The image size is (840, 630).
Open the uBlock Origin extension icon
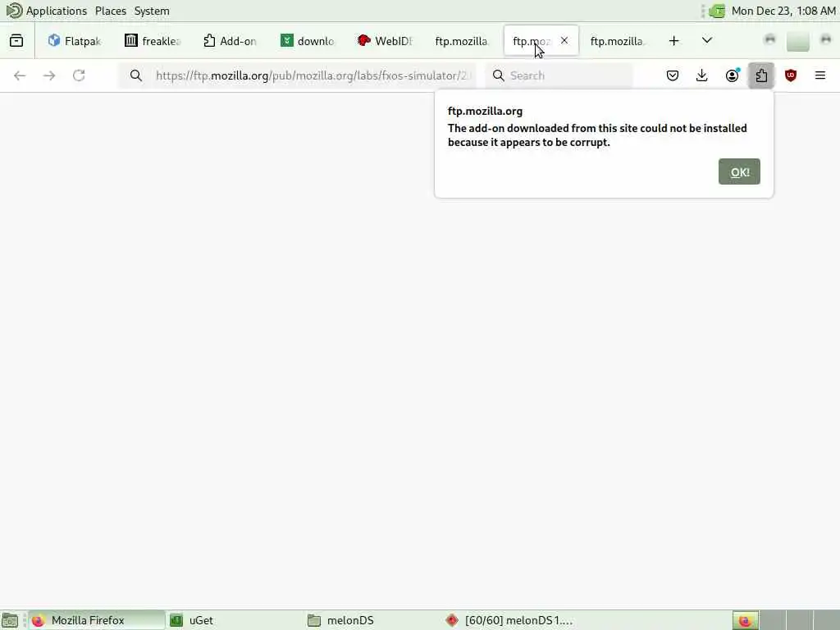pyautogui.click(x=791, y=75)
